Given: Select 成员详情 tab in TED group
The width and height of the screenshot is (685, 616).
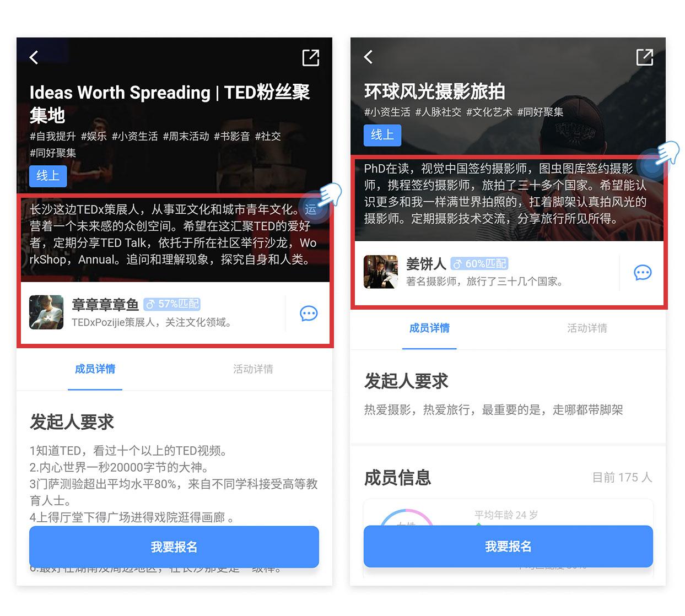Looking at the screenshot, I should tap(95, 369).
